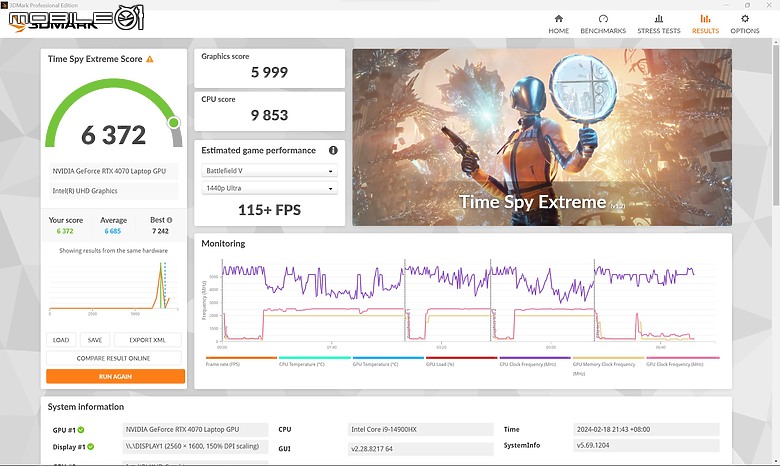Click the CPU score value 9 853
The width and height of the screenshot is (780, 466).
click(x=269, y=115)
